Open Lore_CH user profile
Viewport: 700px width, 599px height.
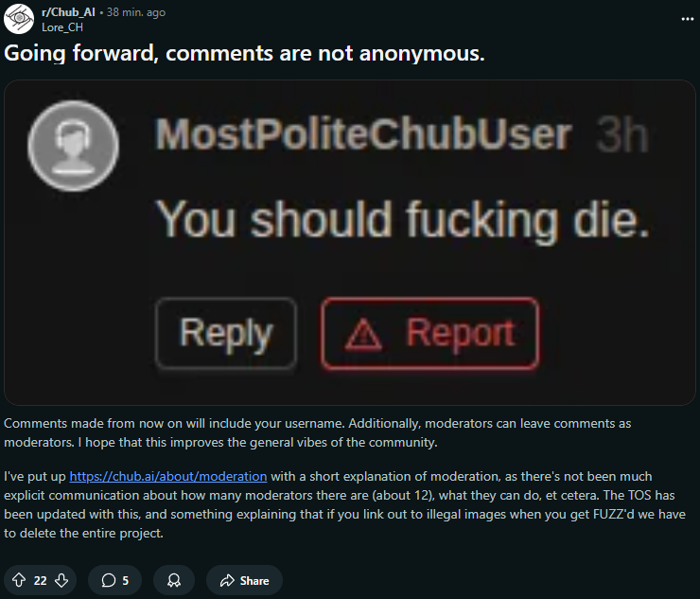[62, 27]
